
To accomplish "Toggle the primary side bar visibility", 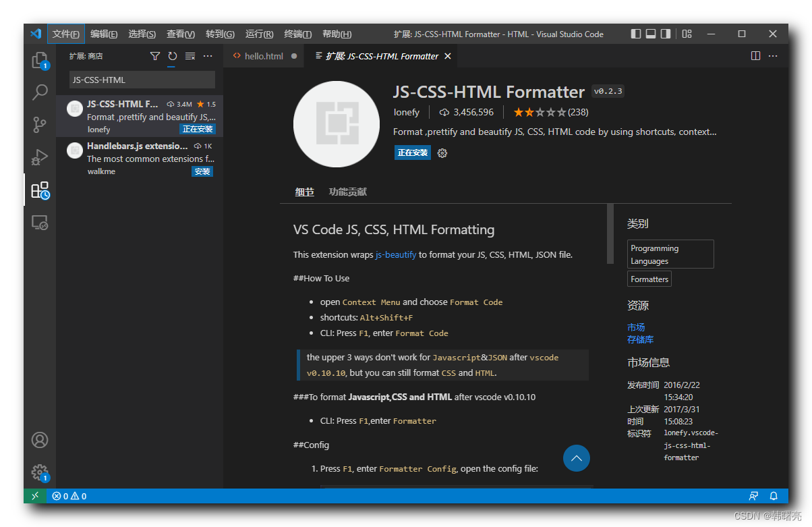I will point(635,34).
